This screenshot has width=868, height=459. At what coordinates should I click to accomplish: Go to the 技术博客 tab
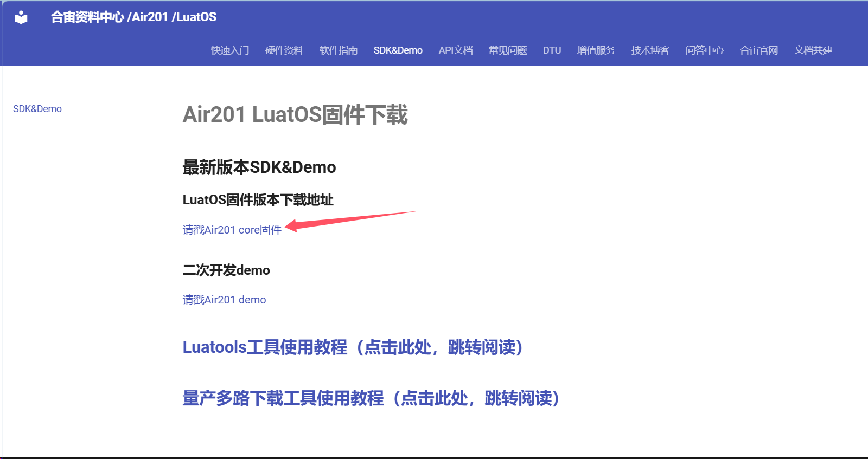[x=650, y=50]
